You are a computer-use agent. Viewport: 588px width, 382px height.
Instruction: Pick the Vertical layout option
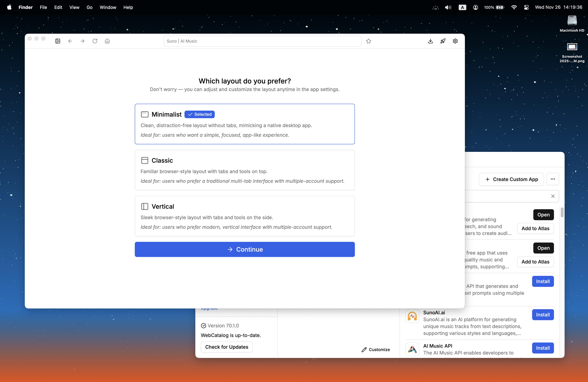245,216
